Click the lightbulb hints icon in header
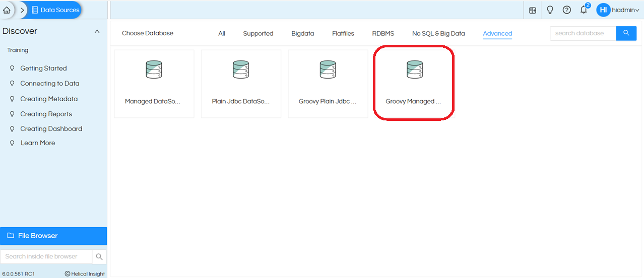644x278 pixels. click(550, 10)
